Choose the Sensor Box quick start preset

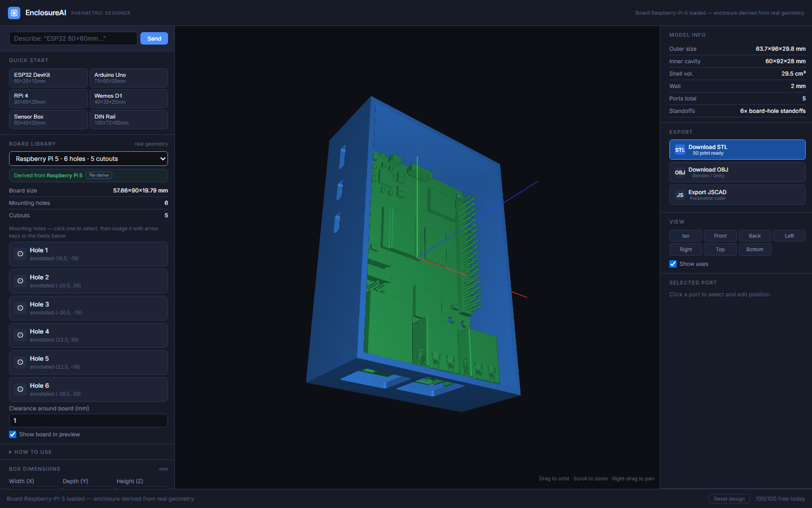(48, 120)
